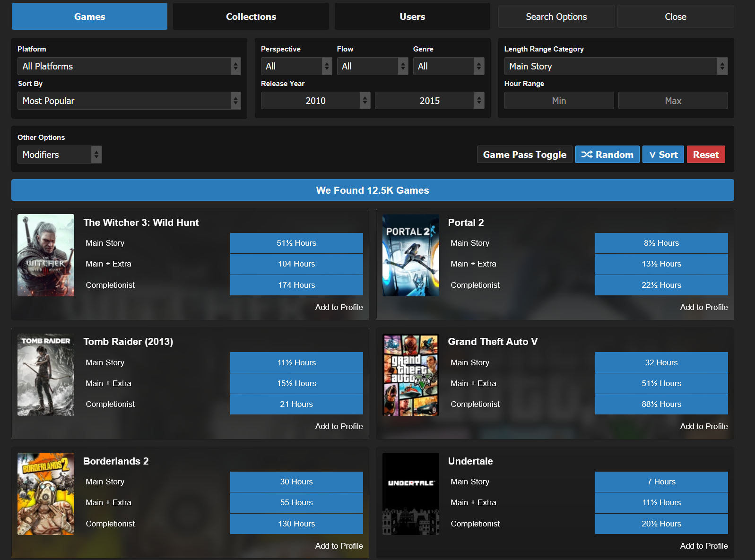
Task: Click Borderlands 2 Main Story 30 Hours
Action: (x=296, y=482)
